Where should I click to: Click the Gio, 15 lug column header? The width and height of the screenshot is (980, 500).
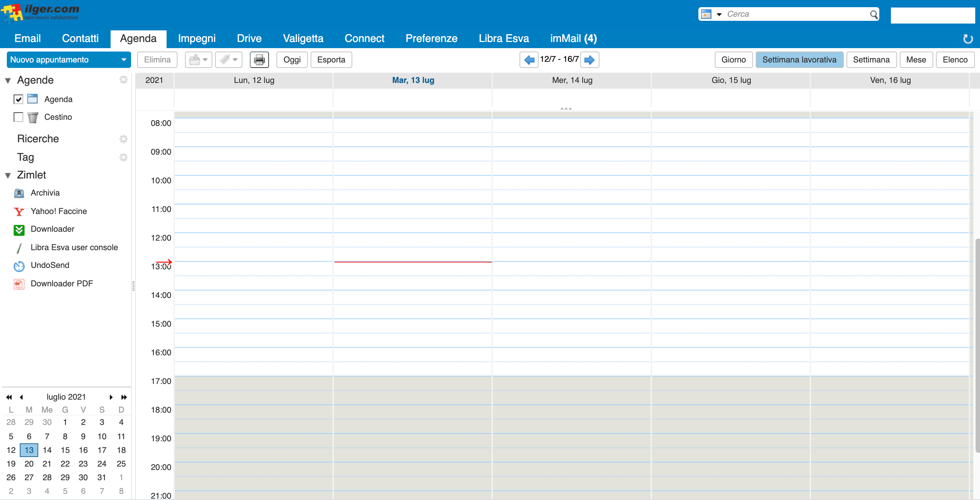point(731,80)
